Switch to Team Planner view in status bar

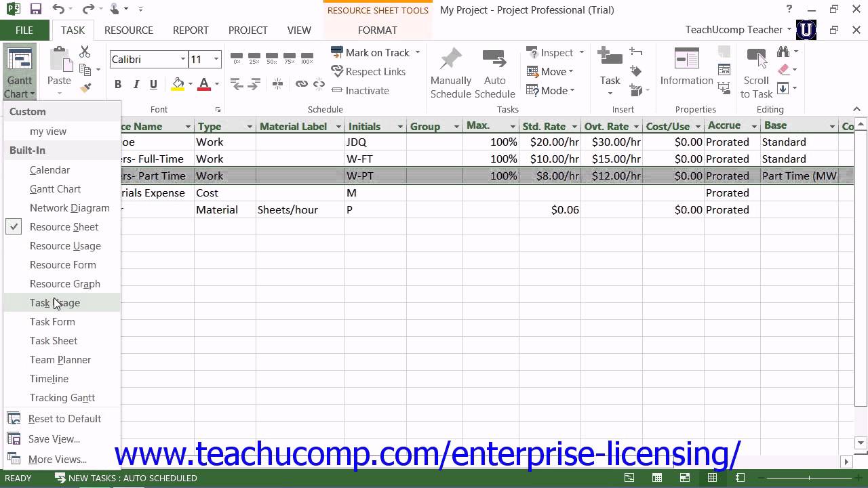pyautogui.click(x=685, y=478)
